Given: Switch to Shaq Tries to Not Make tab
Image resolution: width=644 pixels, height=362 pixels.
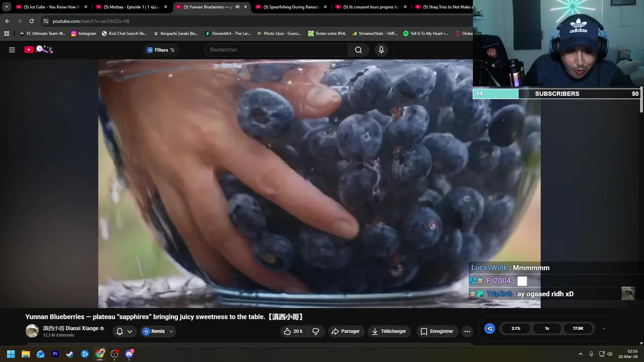Looking at the screenshot, I should point(444,7).
